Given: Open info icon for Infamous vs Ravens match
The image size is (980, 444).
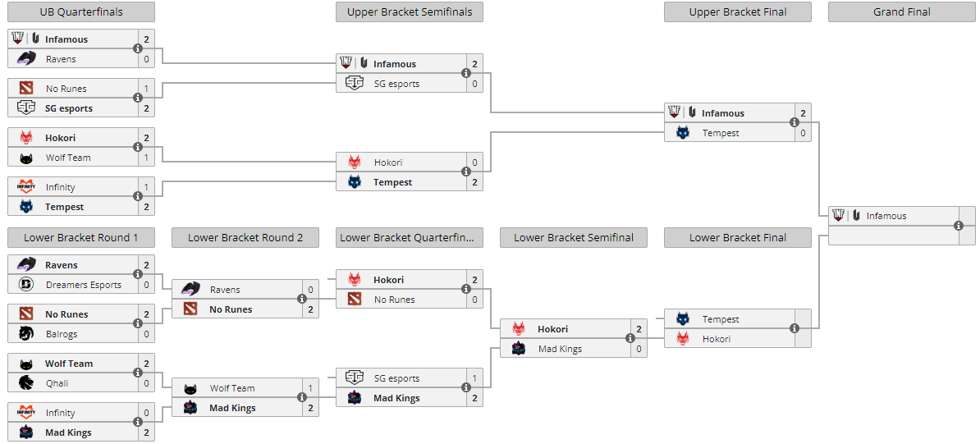Looking at the screenshot, I should 138,48.
